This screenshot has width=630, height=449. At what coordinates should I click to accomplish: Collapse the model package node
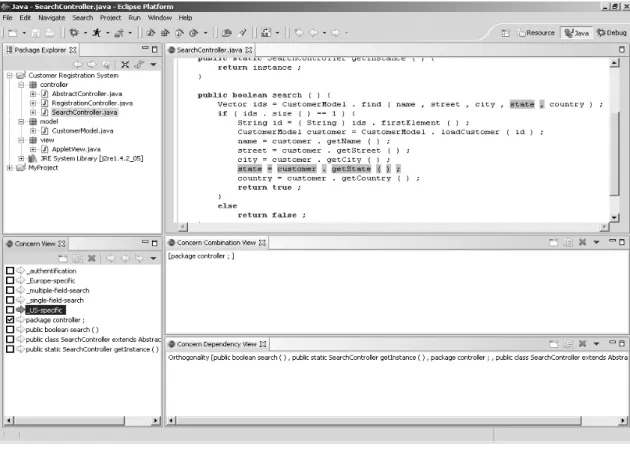pyautogui.click(x=21, y=122)
